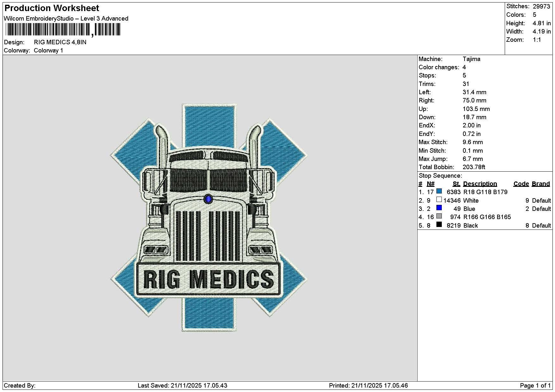Screen dimensions: 555x392
Task: Click the Max Stitch value 9.6 mm
Action: pyautogui.click(x=473, y=142)
